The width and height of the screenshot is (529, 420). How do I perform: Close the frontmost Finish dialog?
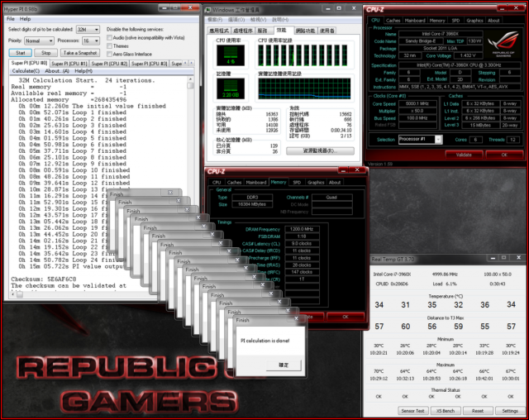296,318
